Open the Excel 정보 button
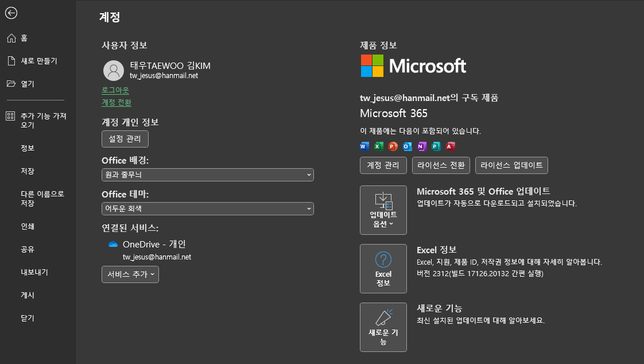The width and height of the screenshot is (644, 364). 383,269
